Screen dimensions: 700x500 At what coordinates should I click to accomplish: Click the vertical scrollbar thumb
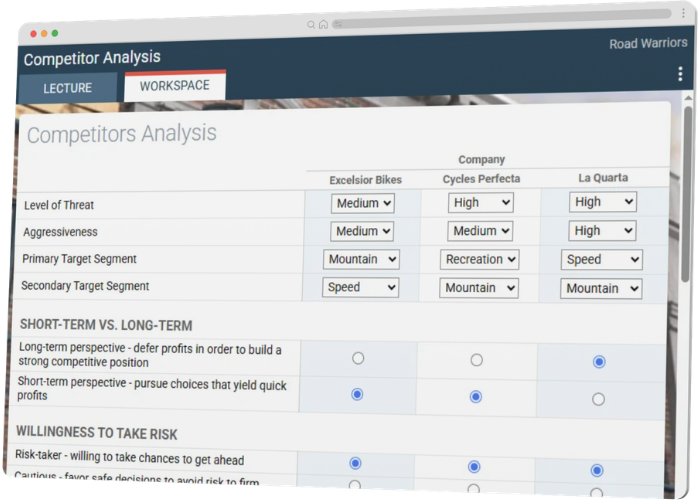pyautogui.click(x=688, y=194)
